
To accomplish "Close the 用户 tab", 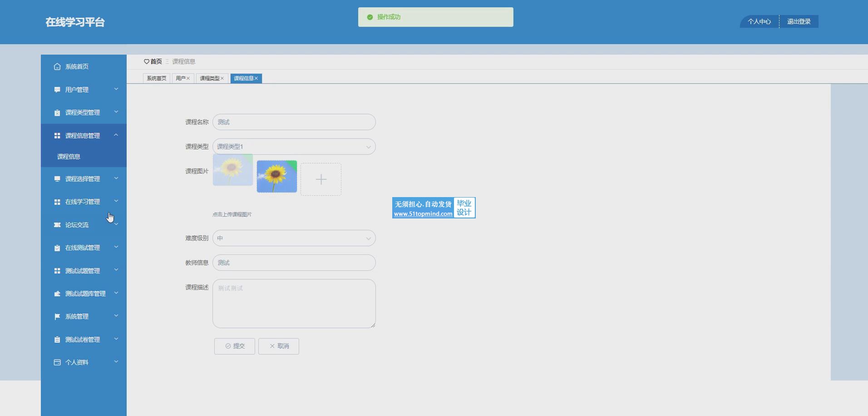I will coord(188,79).
